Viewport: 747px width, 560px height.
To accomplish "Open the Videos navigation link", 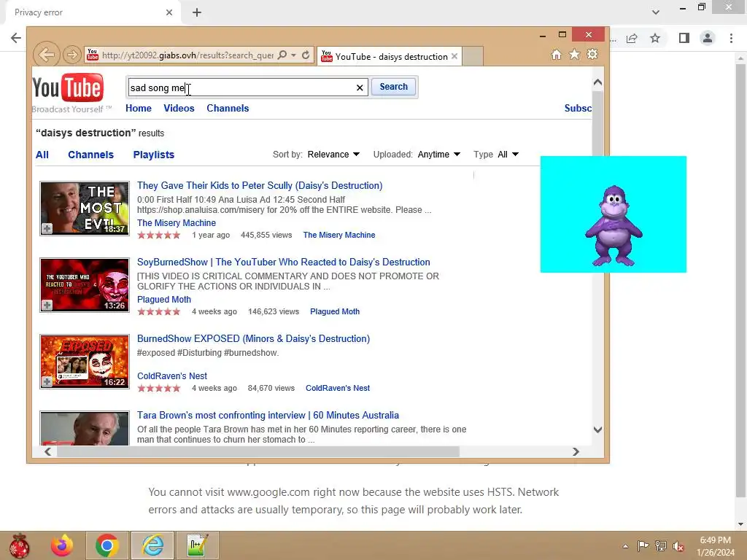I will tap(179, 108).
